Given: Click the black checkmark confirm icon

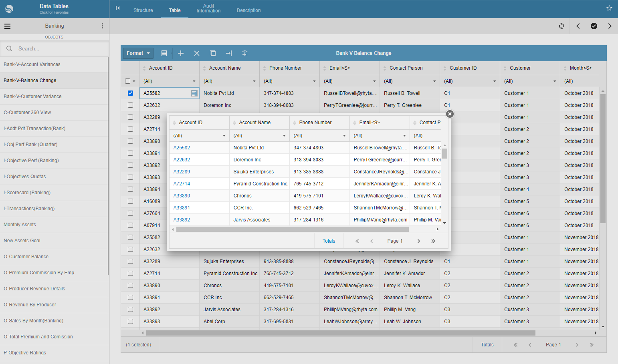Looking at the screenshot, I should (x=594, y=26).
